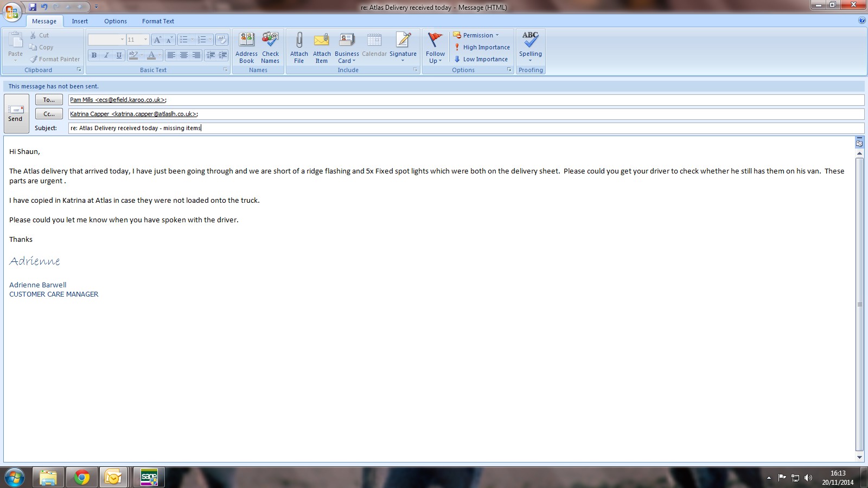Open the Business Card dropdown
The width and height of the screenshot is (868, 488).
347,48
